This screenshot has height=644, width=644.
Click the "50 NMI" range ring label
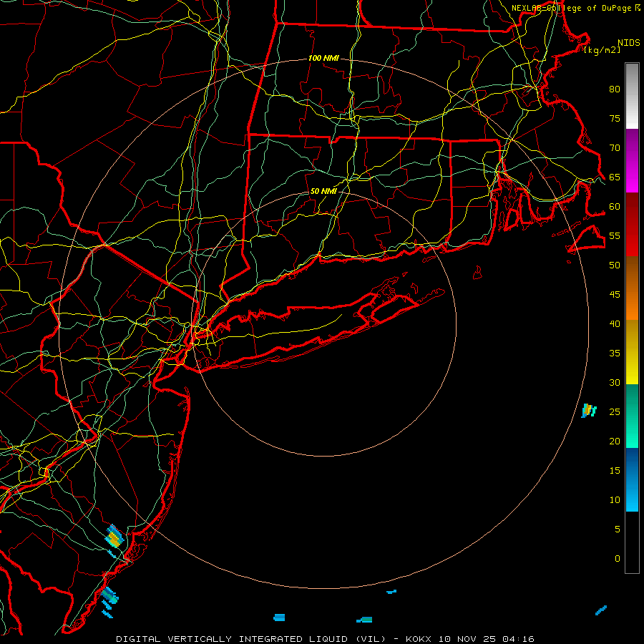click(323, 191)
